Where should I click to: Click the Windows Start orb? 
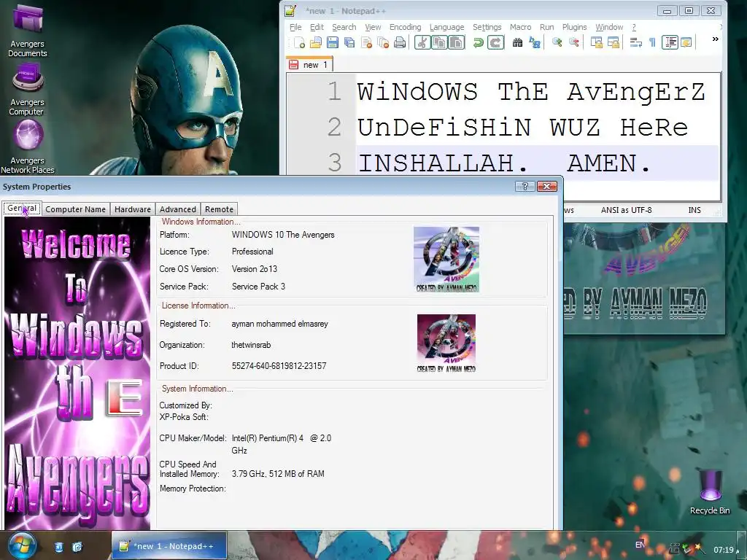tap(22, 545)
